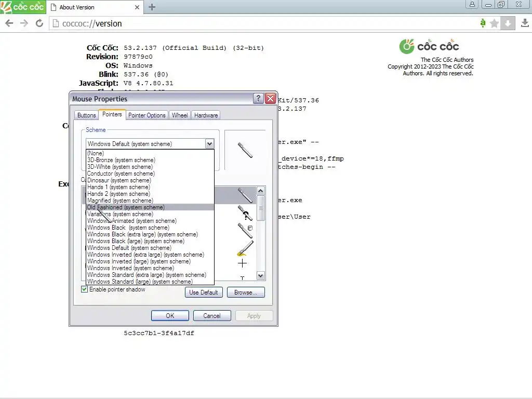Close the About Version tab
This screenshot has width=532, height=399.
(137, 7)
